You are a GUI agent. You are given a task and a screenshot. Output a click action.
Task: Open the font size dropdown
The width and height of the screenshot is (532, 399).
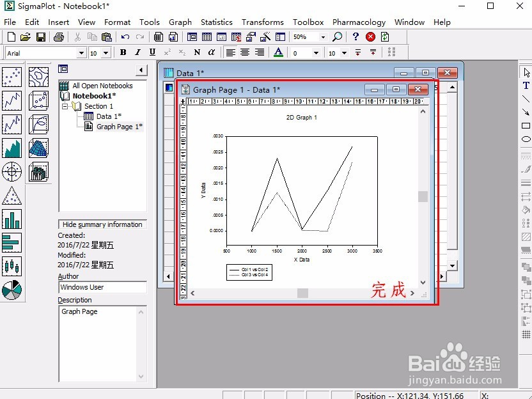coord(106,53)
